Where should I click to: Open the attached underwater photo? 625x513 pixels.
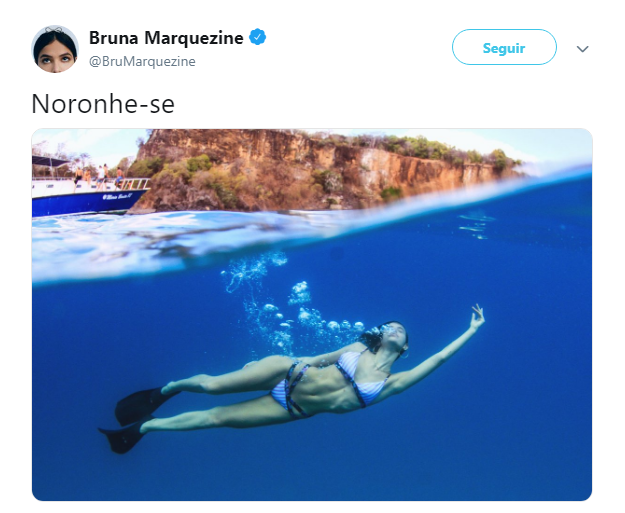pos(312,314)
